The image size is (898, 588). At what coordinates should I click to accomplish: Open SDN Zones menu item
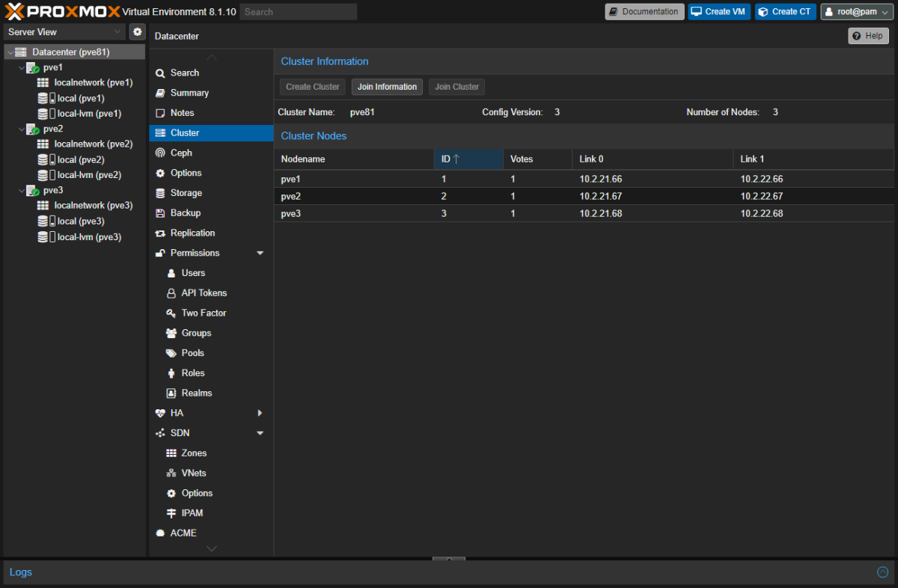tap(212, 453)
